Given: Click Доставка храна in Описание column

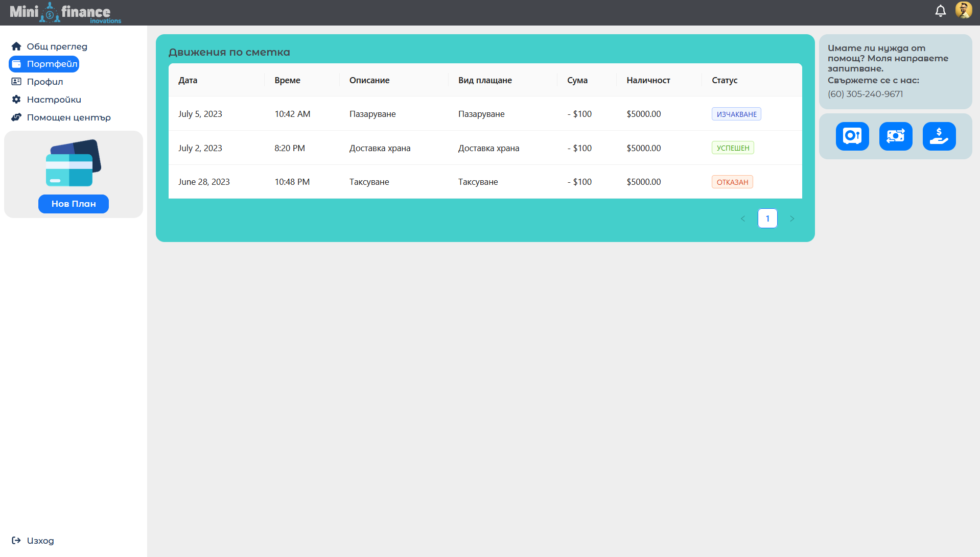Looking at the screenshot, I should (380, 148).
